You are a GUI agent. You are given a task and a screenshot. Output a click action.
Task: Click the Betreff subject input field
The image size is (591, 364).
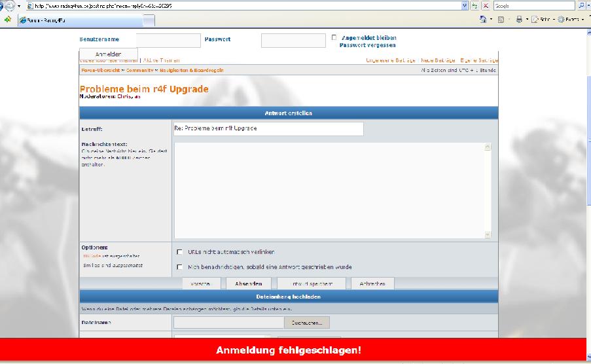pos(268,128)
